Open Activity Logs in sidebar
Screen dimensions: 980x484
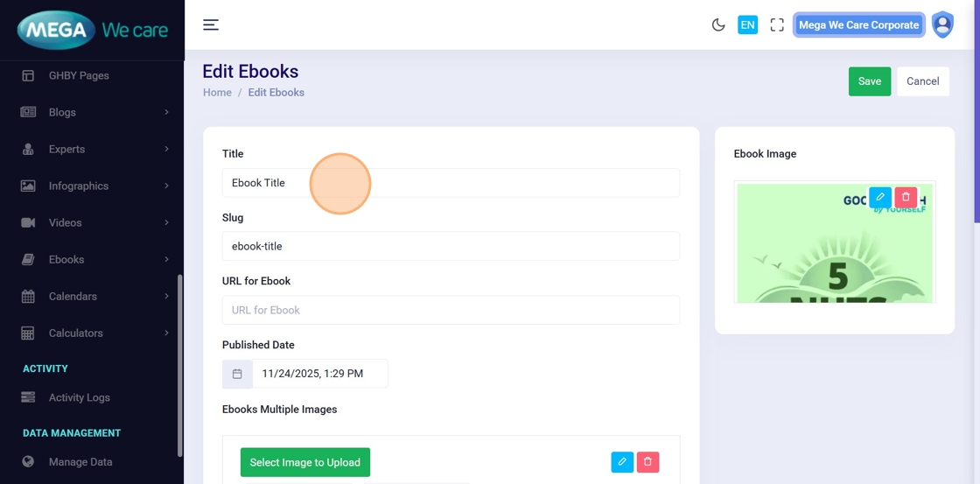(79, 397)
